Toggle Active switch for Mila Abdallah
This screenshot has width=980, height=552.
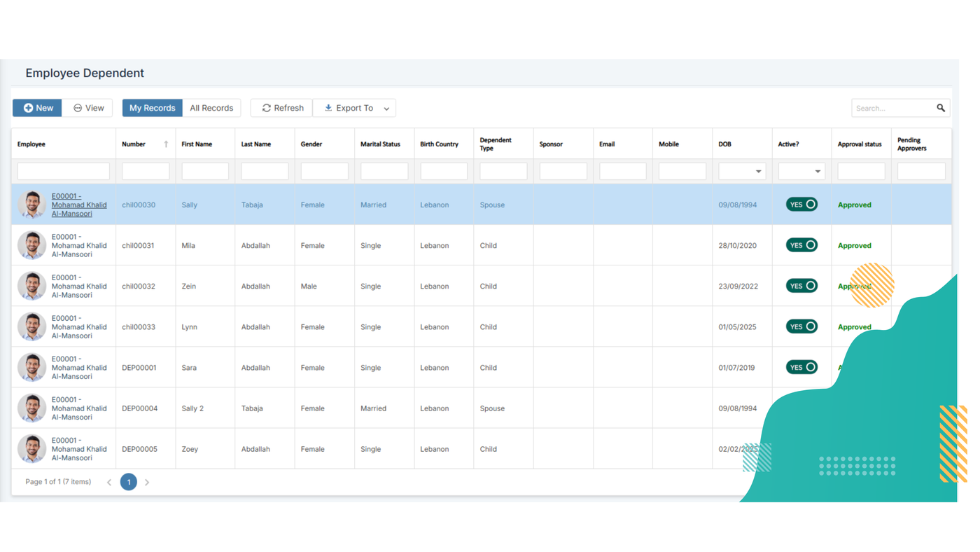point(801,245)
